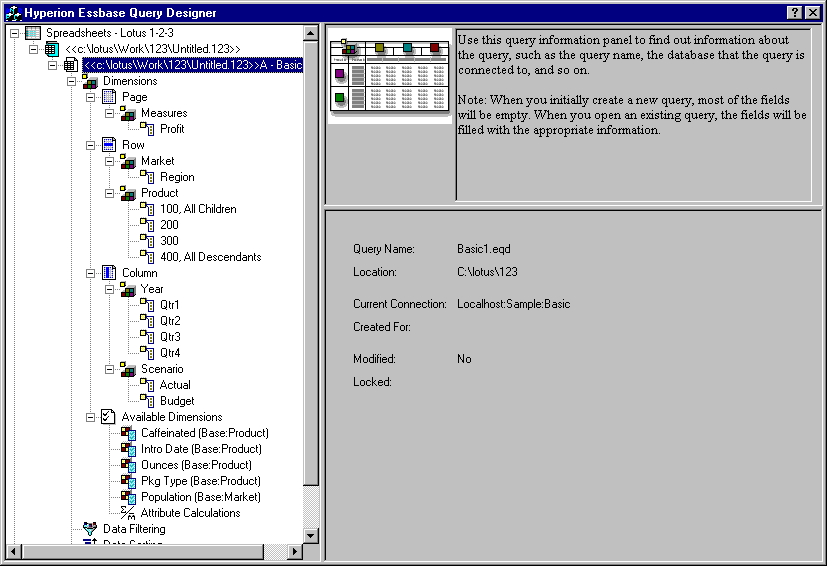Collapse the Measures node
This screenshot has height=566, width=827.
pyautogui.click(x=109, y=113)
